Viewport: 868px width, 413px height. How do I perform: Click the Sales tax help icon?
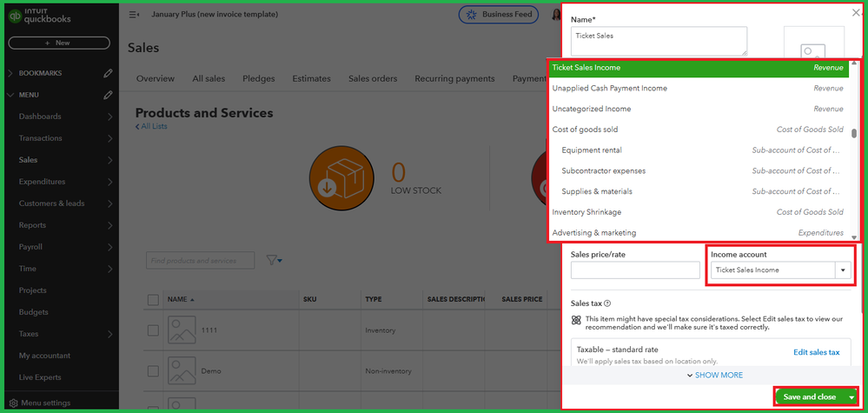coord(607,303)
